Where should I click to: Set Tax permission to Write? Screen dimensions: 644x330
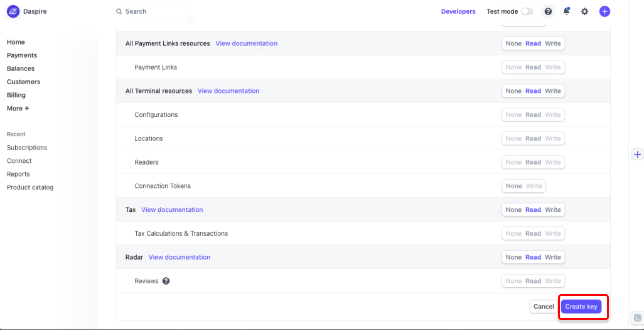pyautogui.click(x=553, y=210)
